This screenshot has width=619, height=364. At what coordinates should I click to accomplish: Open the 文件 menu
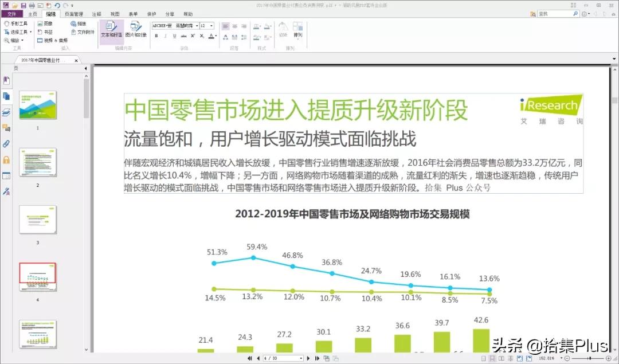click(x=11, y=13)
